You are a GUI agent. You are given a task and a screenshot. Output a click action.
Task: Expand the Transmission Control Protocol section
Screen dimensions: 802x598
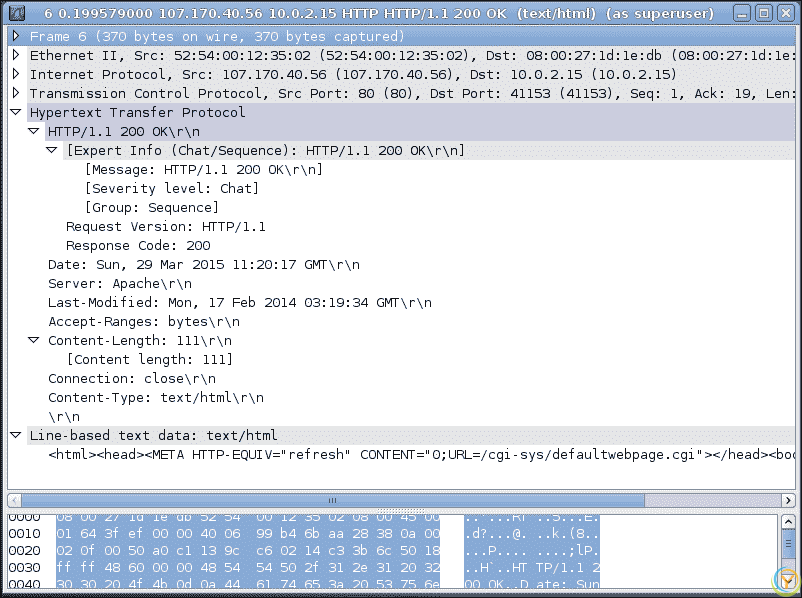(16, 93)
